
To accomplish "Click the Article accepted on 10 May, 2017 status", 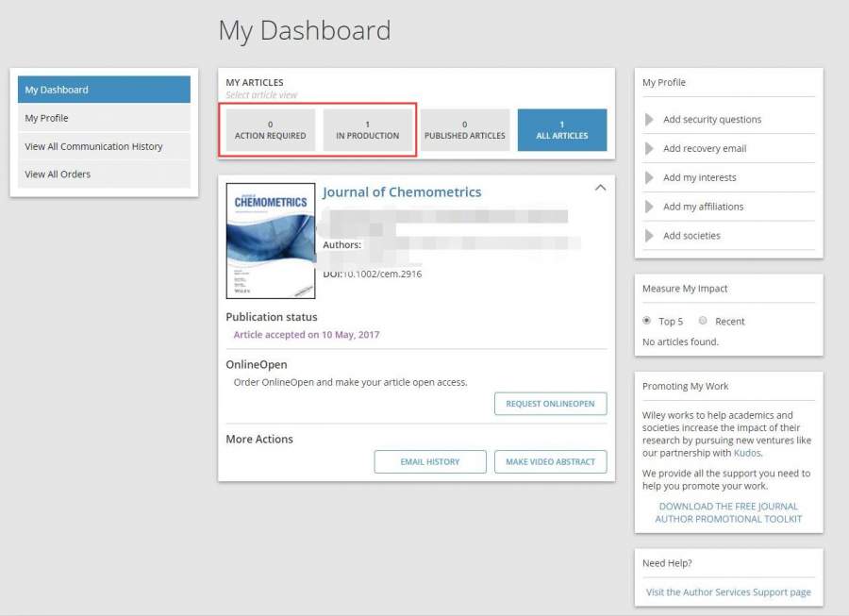I will pyautogui.click(x=307, y=335).
